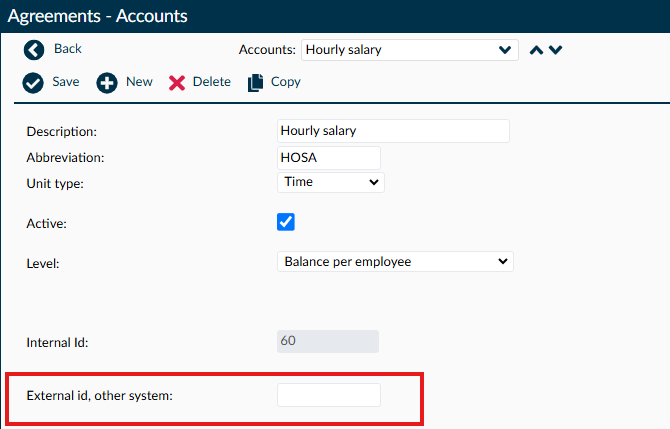670x429 pixels.
Task: Open the Accounts dropdown showing Hourly salary
Action: (x=410, y=50)
